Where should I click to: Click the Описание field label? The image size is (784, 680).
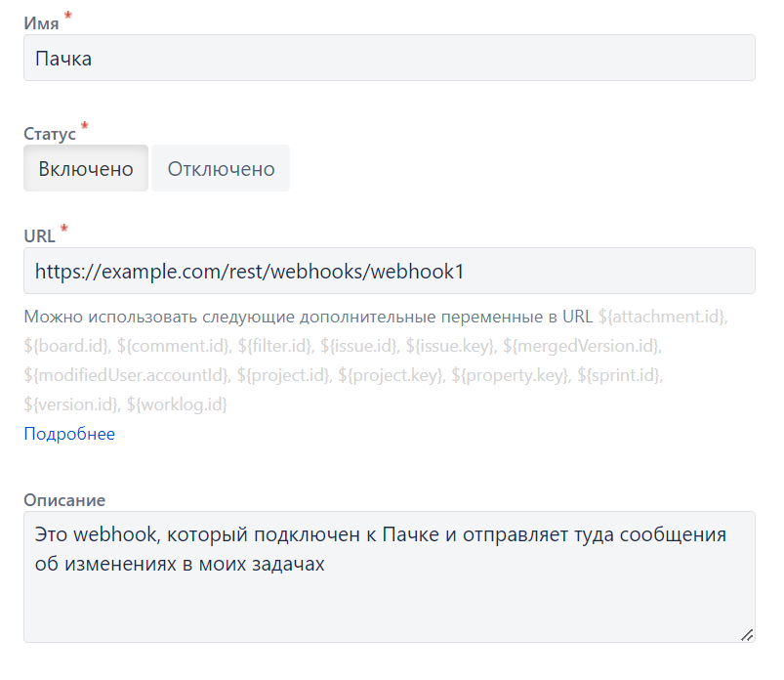64,500
